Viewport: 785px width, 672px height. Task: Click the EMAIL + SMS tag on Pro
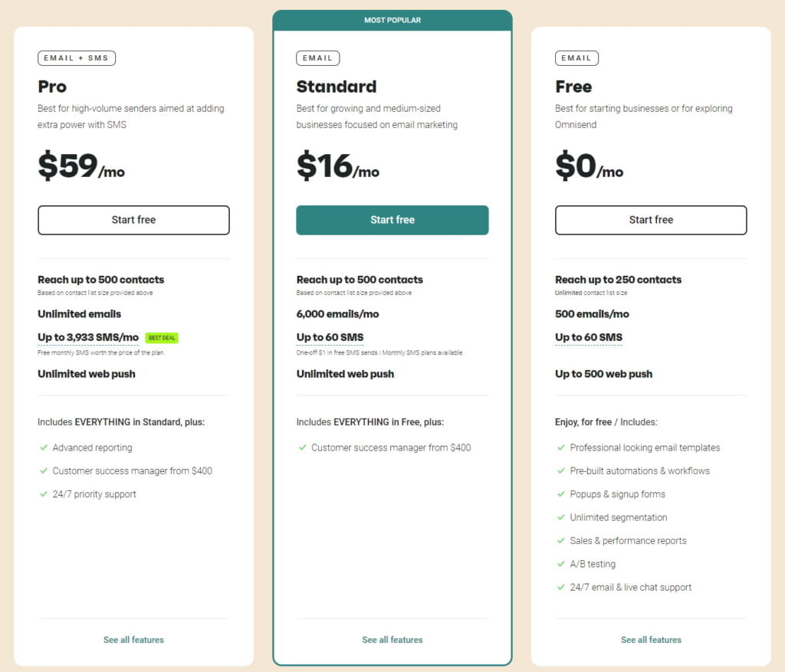point(77,58)
